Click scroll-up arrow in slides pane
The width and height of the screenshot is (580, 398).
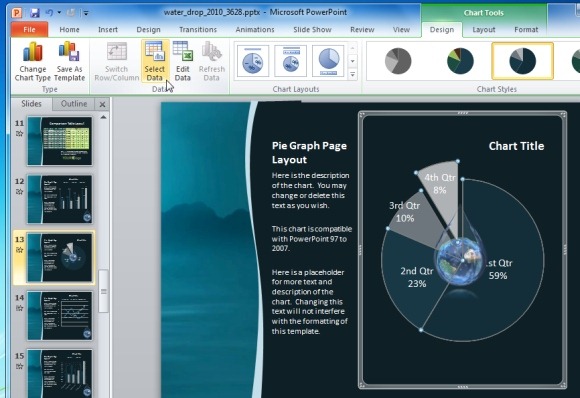click(103, 117)
